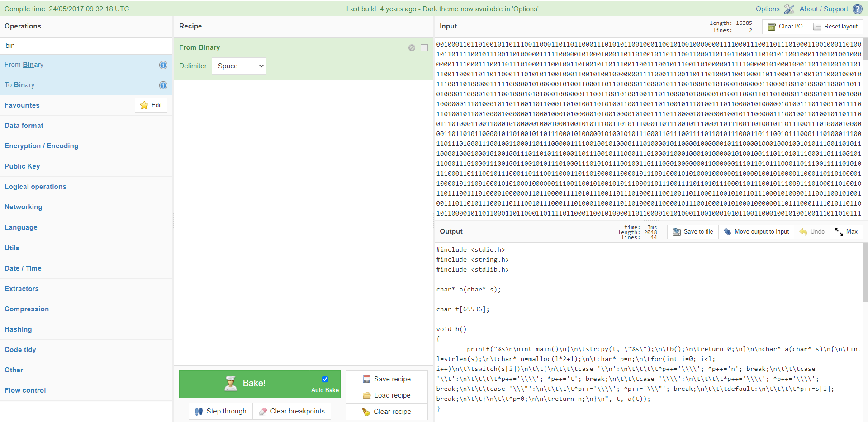Click the operations search field
The height and width of the screenshot is (422, 868).
coord(86,46)
